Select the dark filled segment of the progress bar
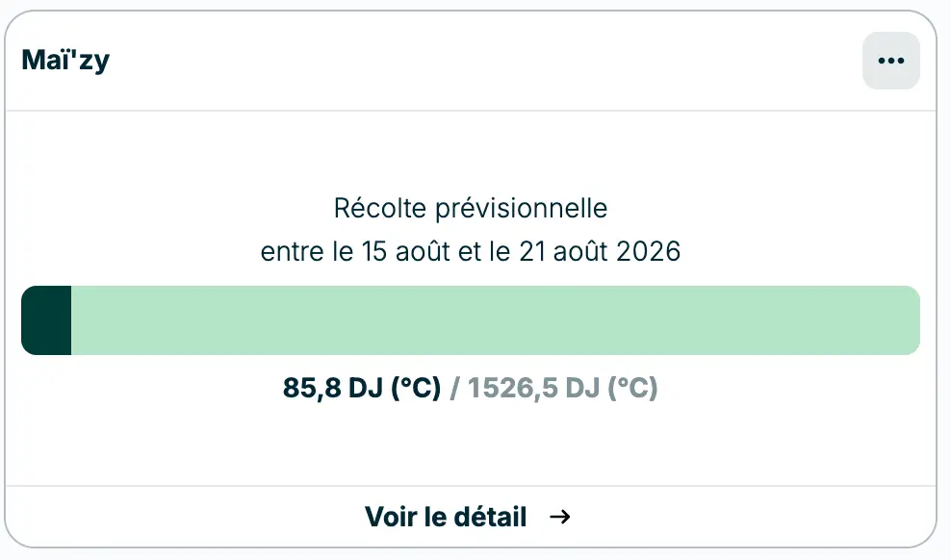 45,319
